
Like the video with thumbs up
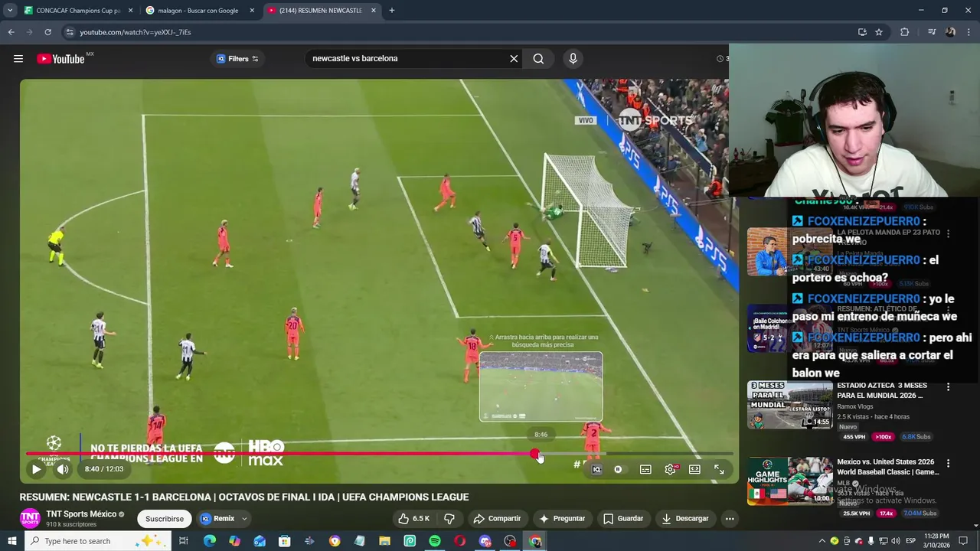(x=413, y=518)
